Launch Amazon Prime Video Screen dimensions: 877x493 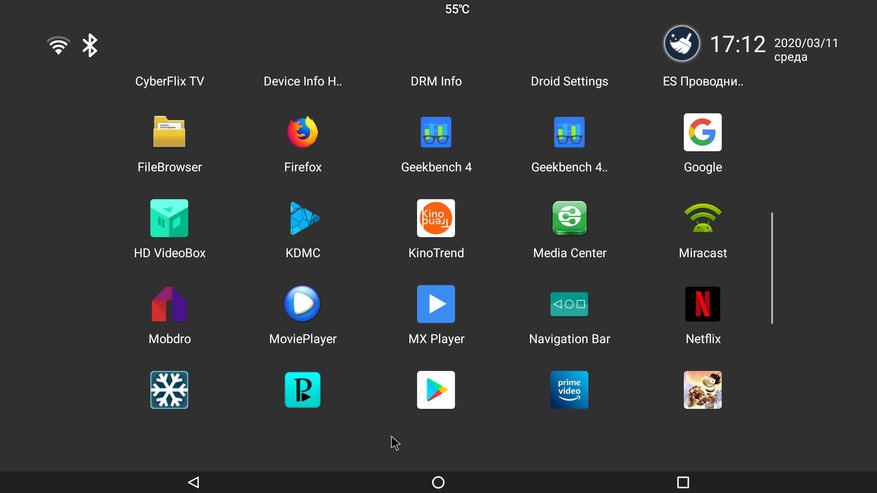[569, 390]
